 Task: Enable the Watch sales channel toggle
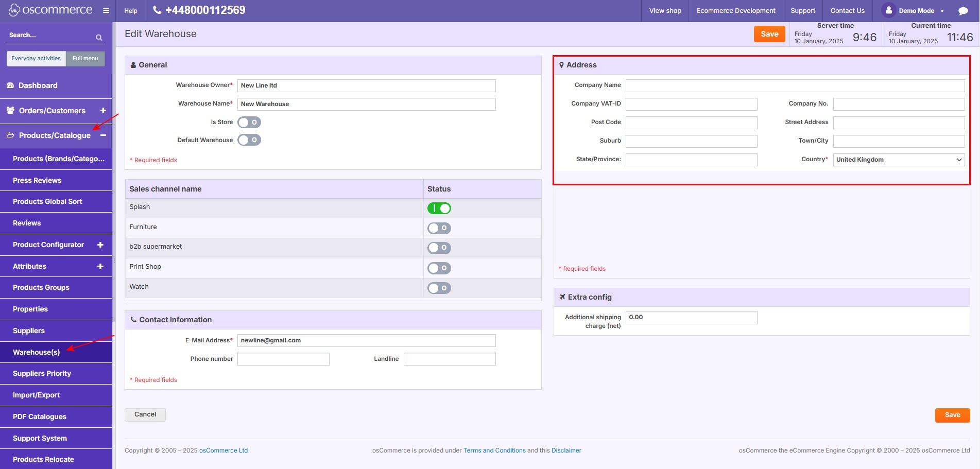[439, 288]
